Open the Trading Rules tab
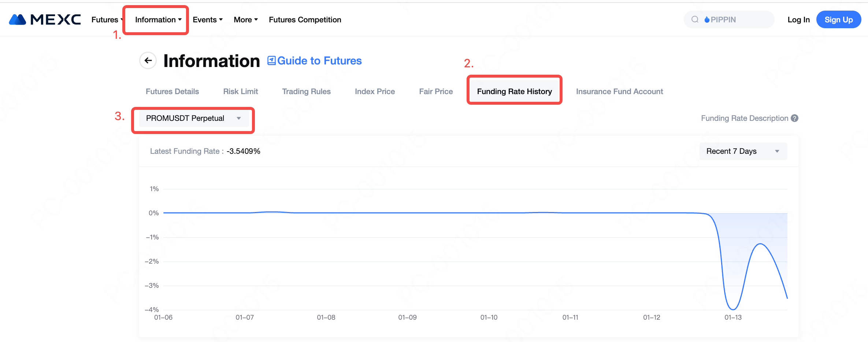 [306, 92]
